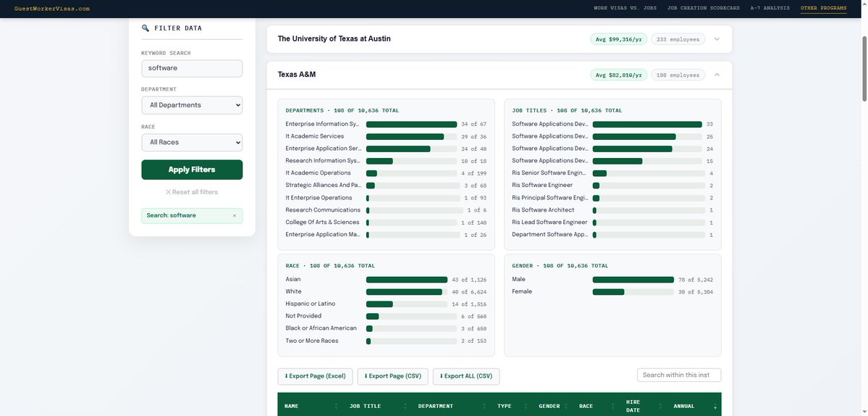Click 'Avg $99,316/yr' badge for UT Austin
This screenshot has height=416, width=868.
(x=618, y=39)
